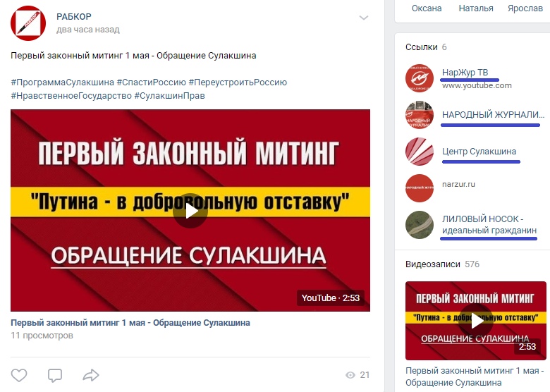550x392 pixels.
Task: Click the post views eye counter
Action: (357, 375)
